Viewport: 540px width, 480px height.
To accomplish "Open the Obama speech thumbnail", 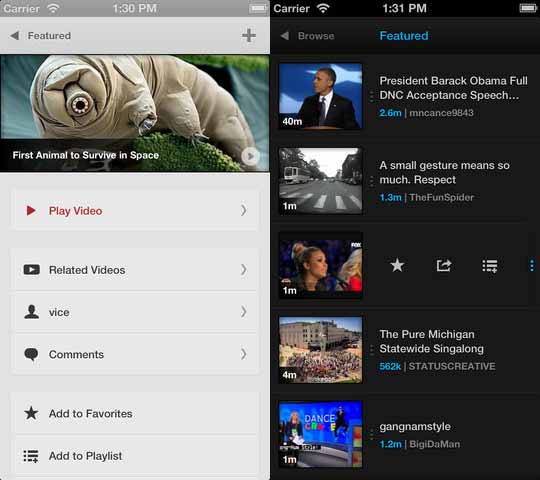I will [321, 96].
